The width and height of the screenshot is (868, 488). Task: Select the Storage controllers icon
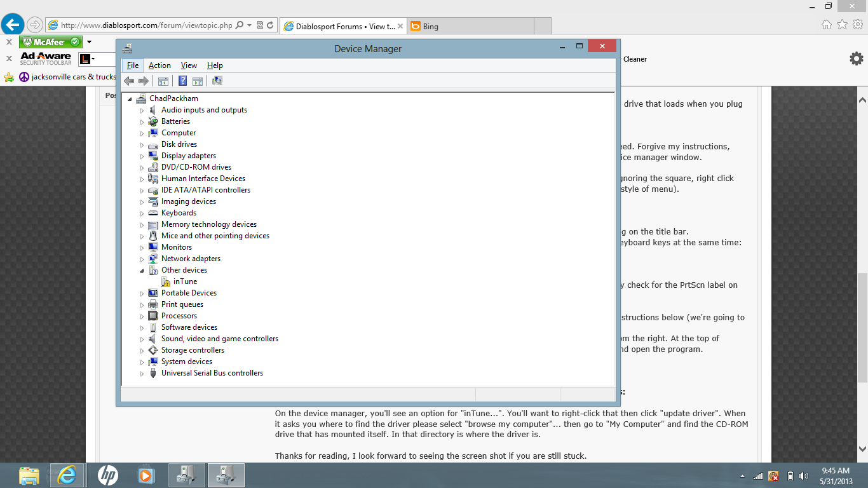click(x=153, y=350)
